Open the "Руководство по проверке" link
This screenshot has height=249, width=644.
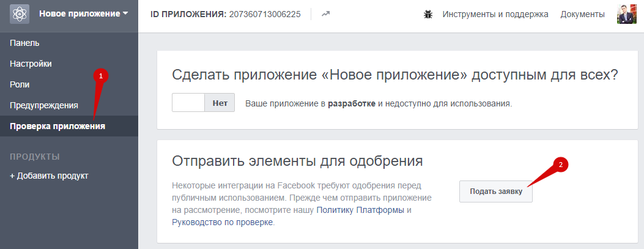coord(223,223)
